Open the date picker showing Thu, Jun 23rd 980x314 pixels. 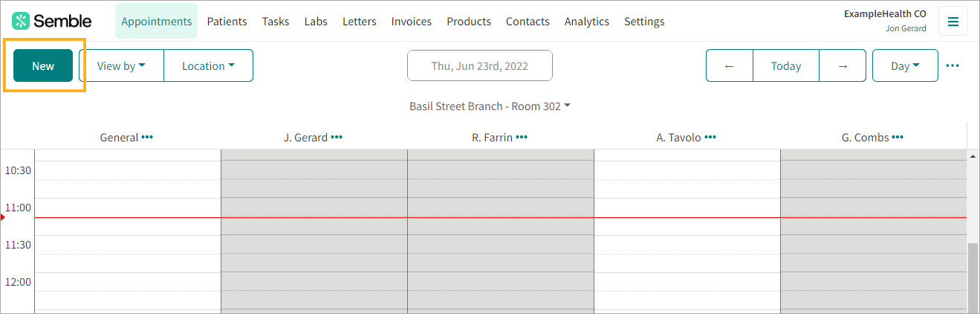coord(480,65)
